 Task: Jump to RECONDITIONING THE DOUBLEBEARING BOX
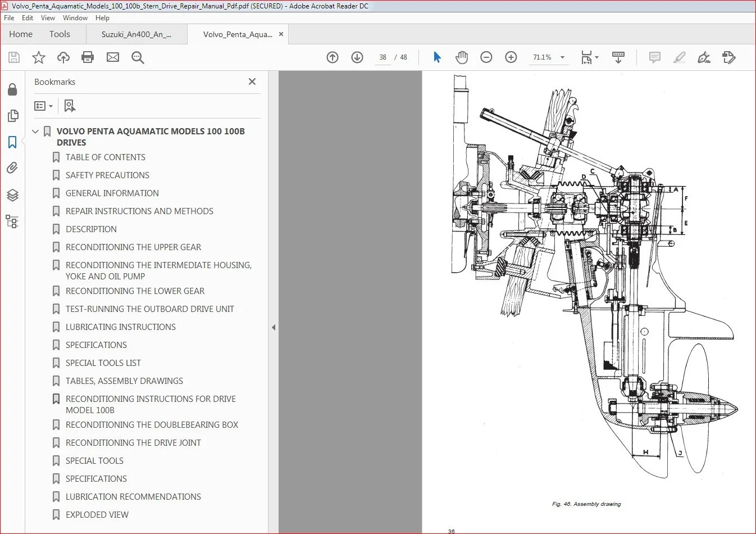click(152, 425)
